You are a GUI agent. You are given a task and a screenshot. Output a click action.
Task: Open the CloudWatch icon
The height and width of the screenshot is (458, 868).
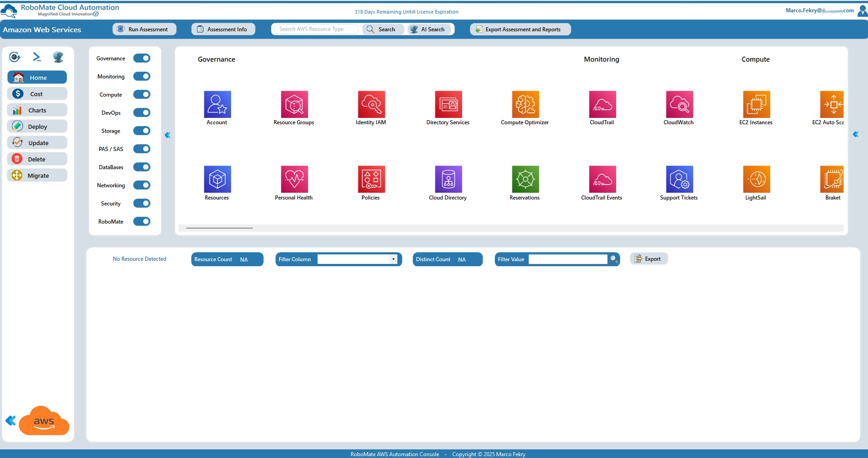click(x=680, y=104)
